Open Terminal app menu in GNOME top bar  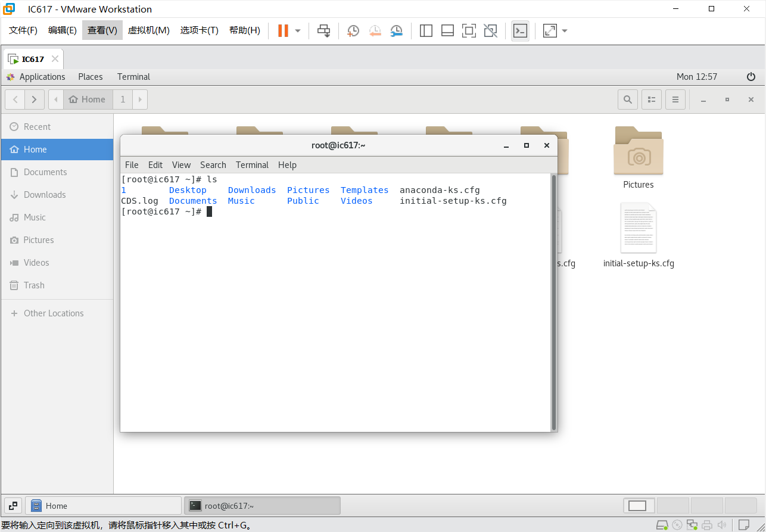pyautogui.click(x=133, y=77)
